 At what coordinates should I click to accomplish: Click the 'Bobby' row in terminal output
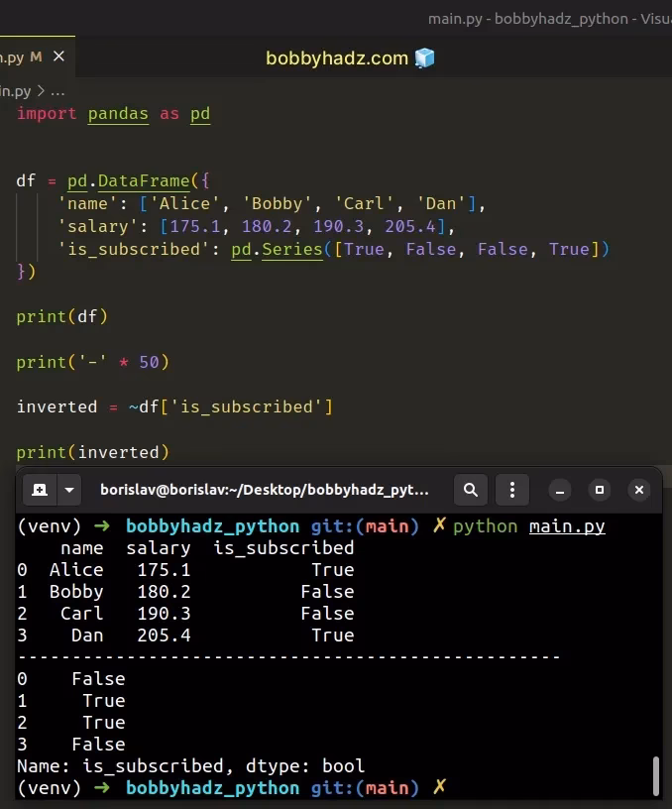tap(185, 592)
